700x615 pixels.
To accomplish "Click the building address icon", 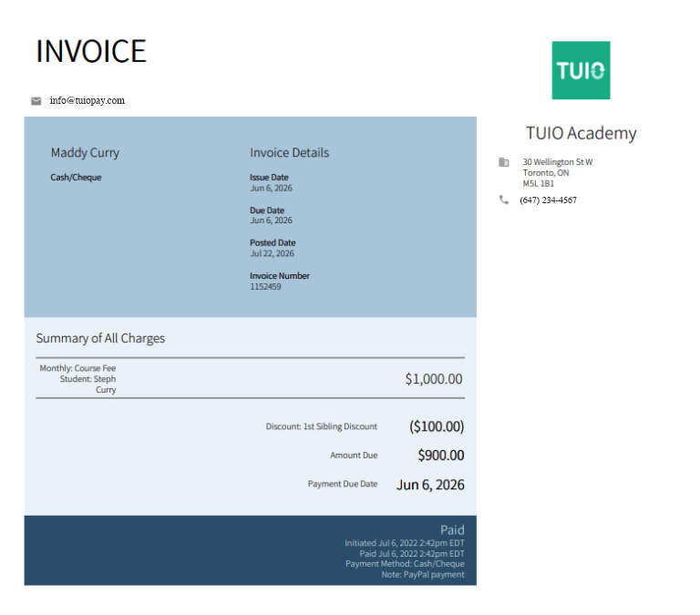I will pyautogui.click(x=503, y=162).
